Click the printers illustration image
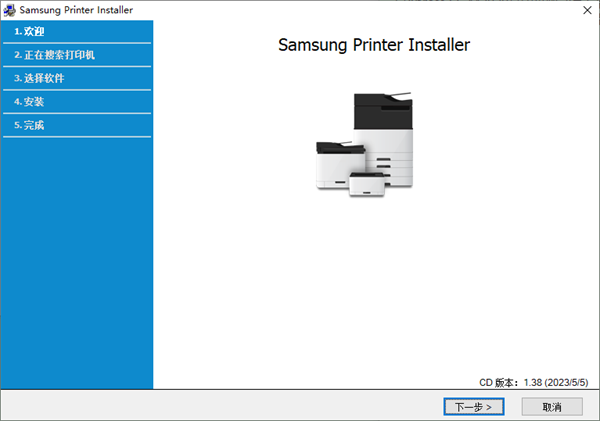600x421 pixels. pos(365,145)
